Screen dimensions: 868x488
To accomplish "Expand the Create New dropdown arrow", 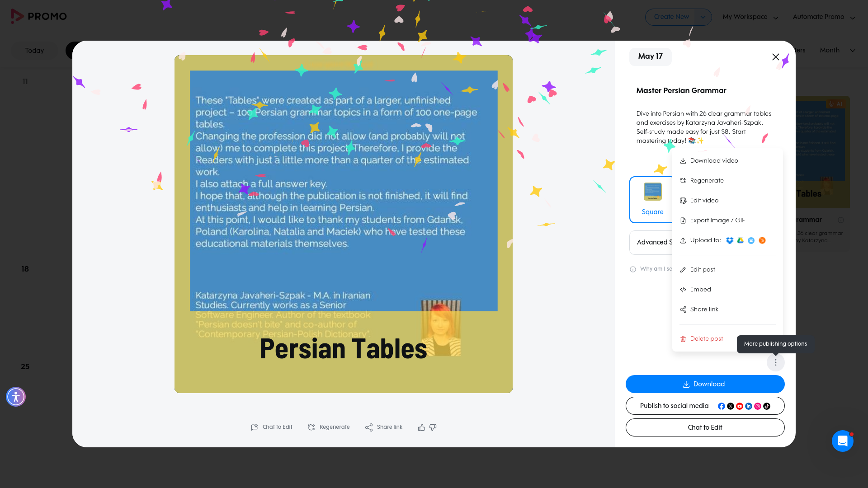I will [703, 17].
